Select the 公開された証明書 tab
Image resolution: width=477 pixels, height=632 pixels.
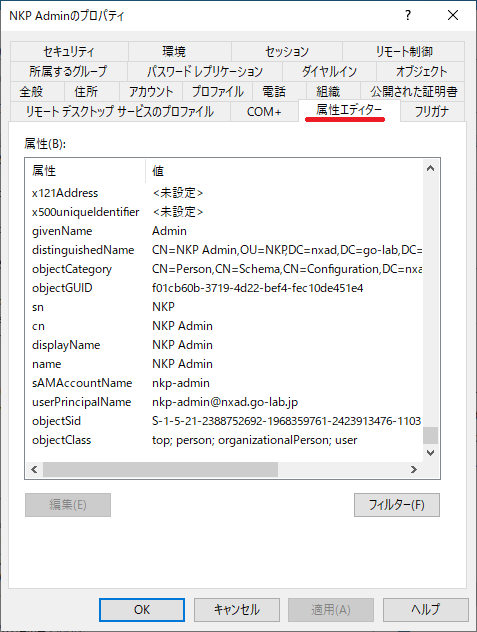[x=412, y=91]
